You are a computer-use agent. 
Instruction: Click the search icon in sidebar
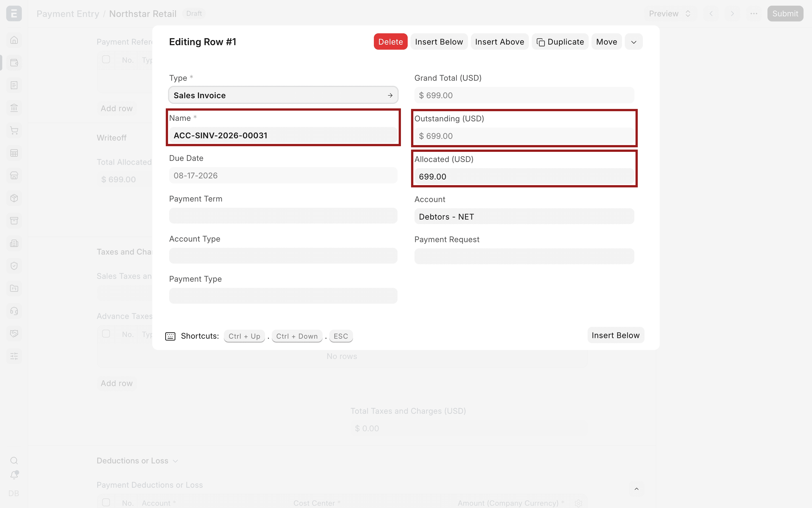coord(14,460)
